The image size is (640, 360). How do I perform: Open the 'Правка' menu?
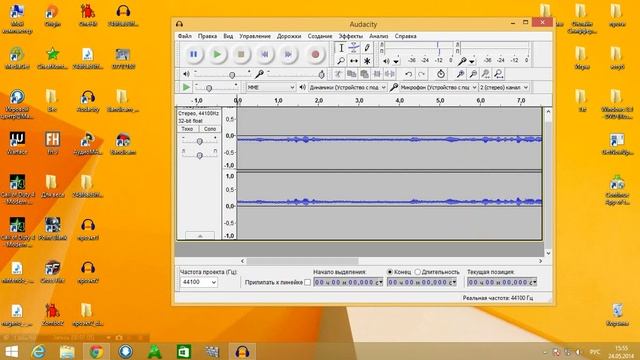point(207,36)
